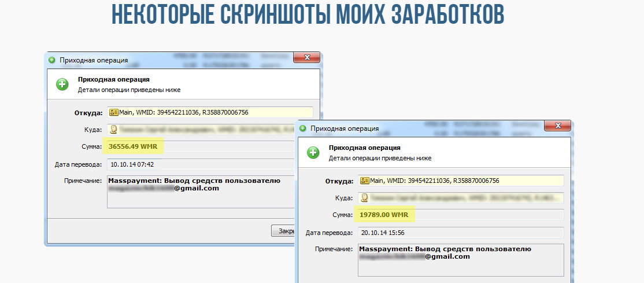Select the Куда field in right dialog
The image size is (644, 283).
pyautogui.click(x=461, y=198)
